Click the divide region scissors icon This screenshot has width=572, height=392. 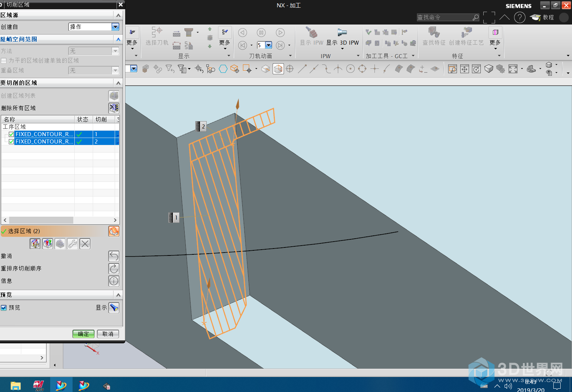(x=35, y=244)
